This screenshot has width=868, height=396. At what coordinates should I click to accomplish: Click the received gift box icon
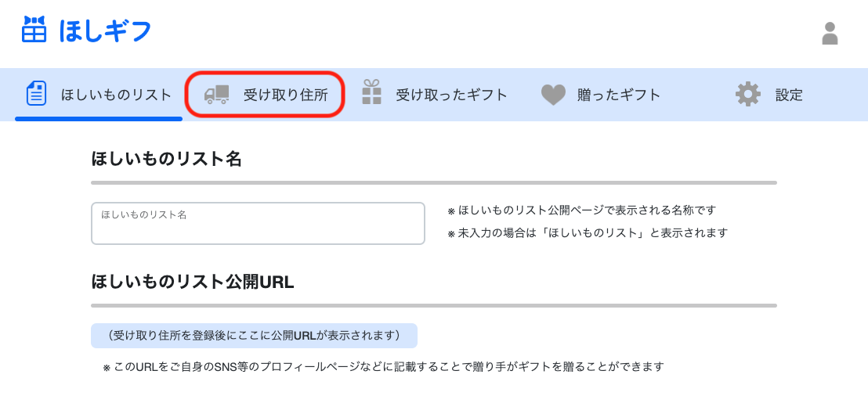[371, 92]
